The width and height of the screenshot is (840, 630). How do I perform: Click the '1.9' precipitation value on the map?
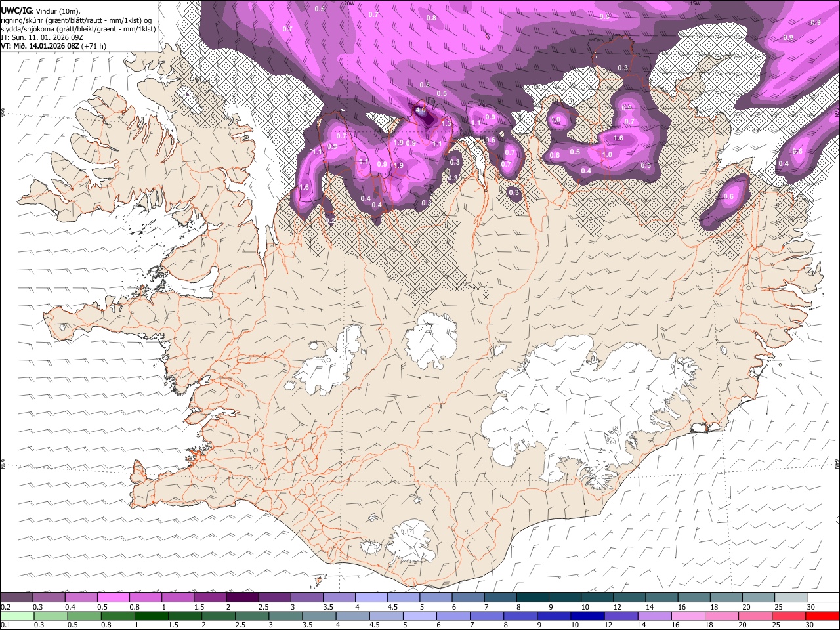coord(398,166)
